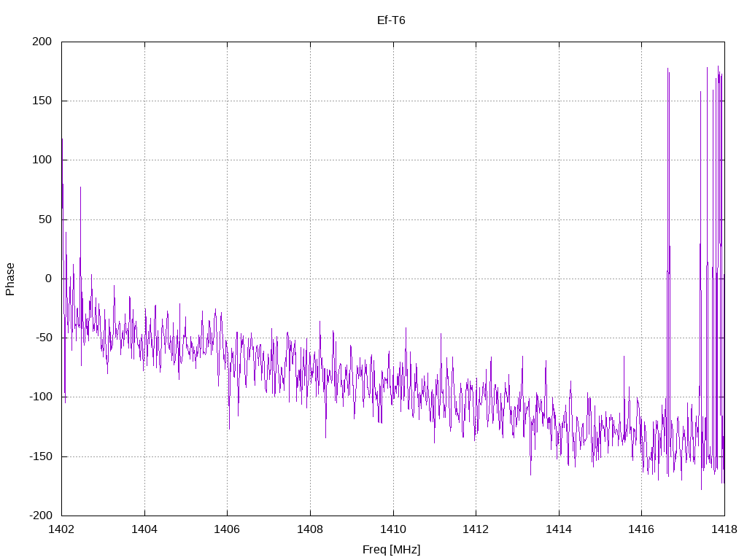
Task: Click x-axis tick label 1410
Action: pyautogui.click(x=393, y=529)
